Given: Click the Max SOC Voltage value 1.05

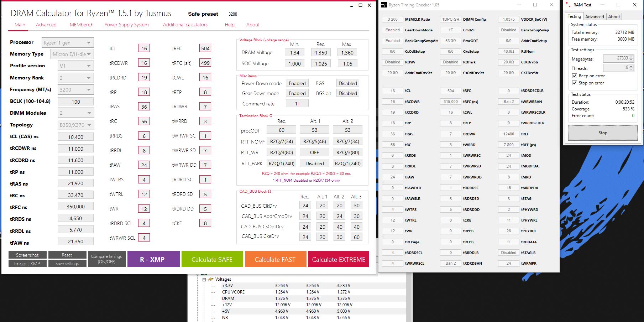Looking at the screenshot, I should (x=348, y=63).
